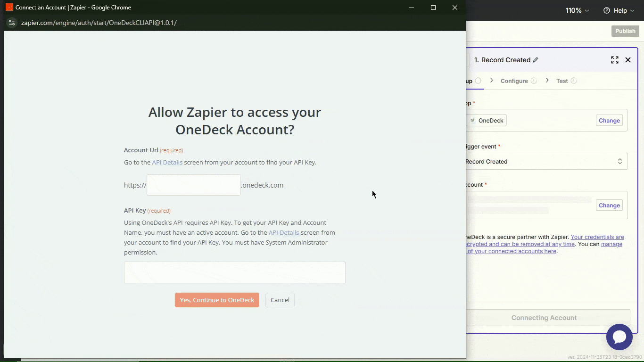644x362 pixels.
Task: Open API Details link in API Key description
Action: click(284, 232)
